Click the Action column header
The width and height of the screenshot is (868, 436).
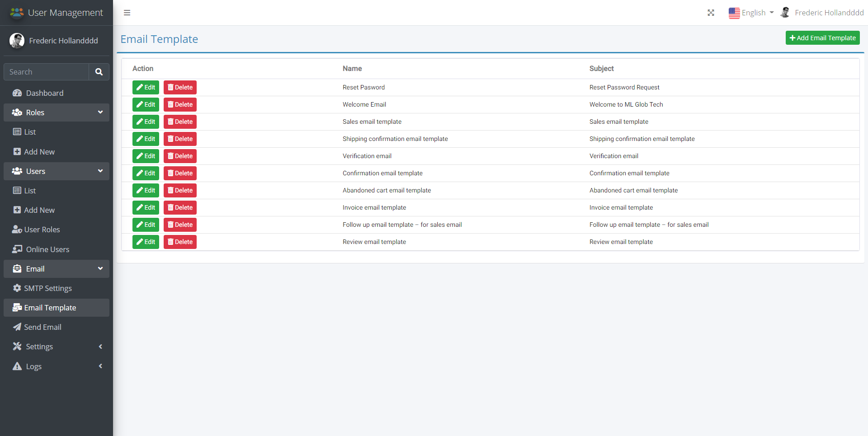click(143, 69)
